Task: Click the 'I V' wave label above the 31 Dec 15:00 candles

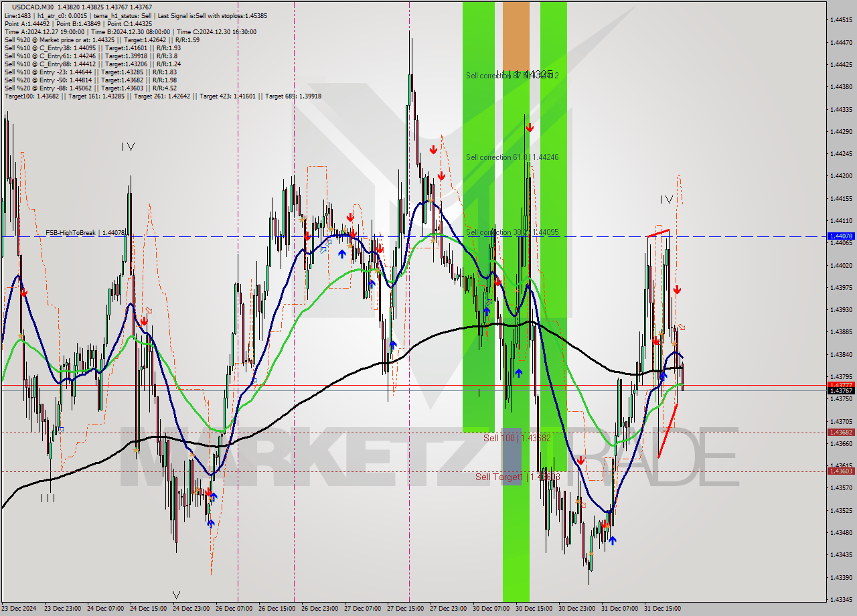Action: pyautogui.click(x=666, y=200)
